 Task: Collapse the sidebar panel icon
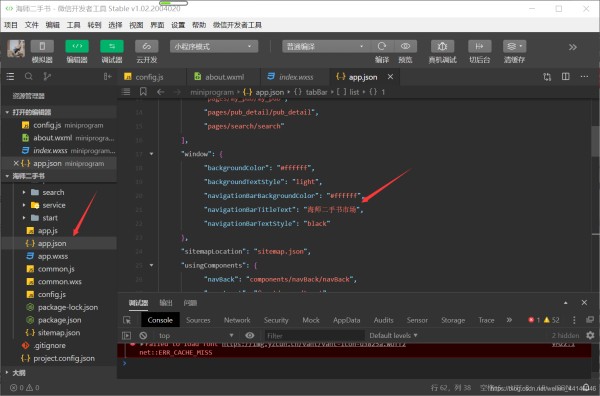(108, 77)
